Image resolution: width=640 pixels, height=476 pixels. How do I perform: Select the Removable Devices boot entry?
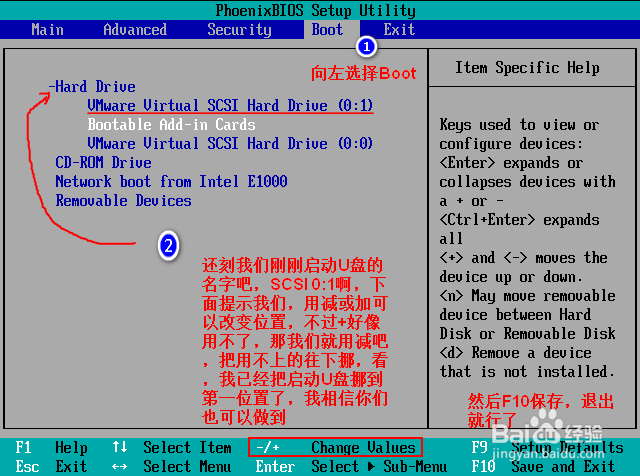pyautogui.click(x=123, y=200)
